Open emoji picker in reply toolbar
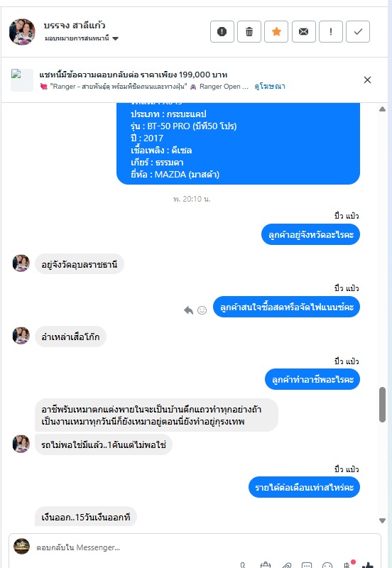This screenshot has width=392, height=568. pyautogui.click(x=327, y=565)
